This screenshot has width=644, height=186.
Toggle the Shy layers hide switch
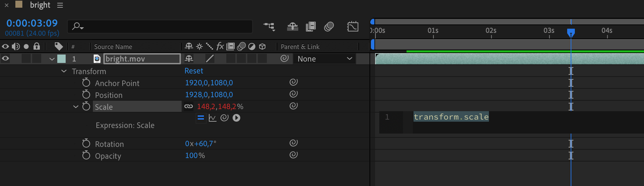[x=292, y=27]
